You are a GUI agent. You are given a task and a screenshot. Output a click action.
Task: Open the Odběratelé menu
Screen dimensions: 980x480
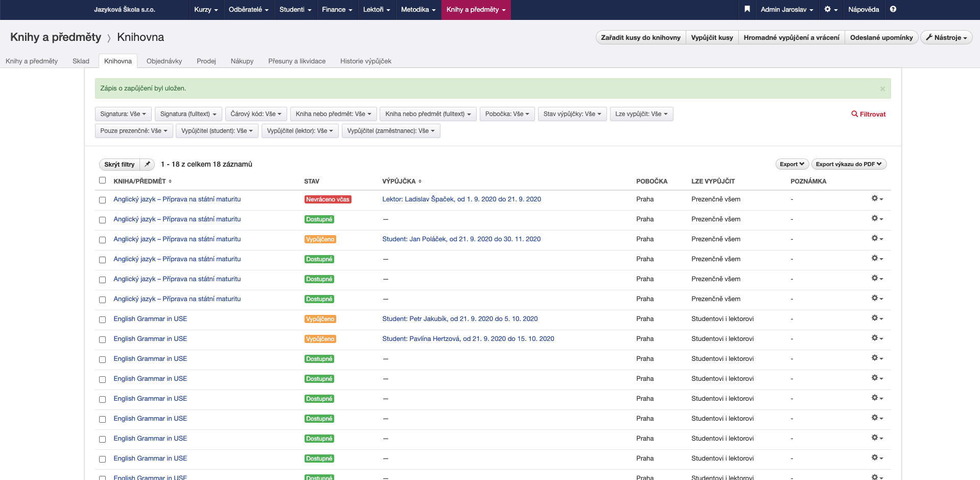[x=248, y=9]
